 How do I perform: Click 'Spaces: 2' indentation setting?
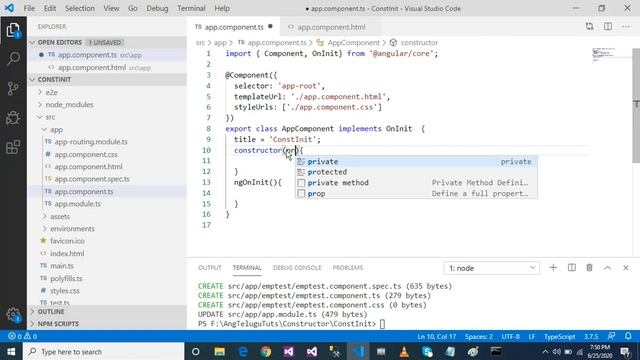479,337
